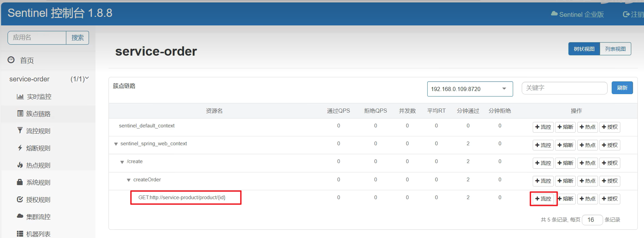The width and height of the screenshot is (644, 238).
Task: Add 熔断 rule for GET:http://service-product/product/{id}
Action: (x=565, y=199)
